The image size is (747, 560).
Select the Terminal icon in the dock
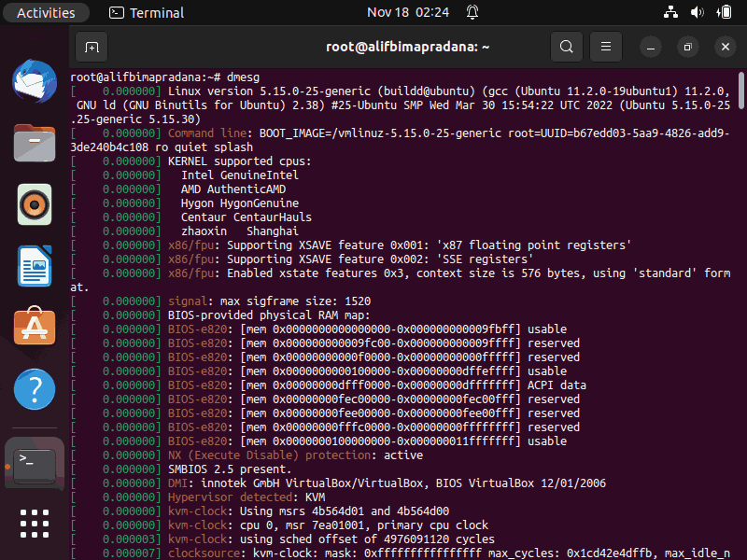coord(35,464)
